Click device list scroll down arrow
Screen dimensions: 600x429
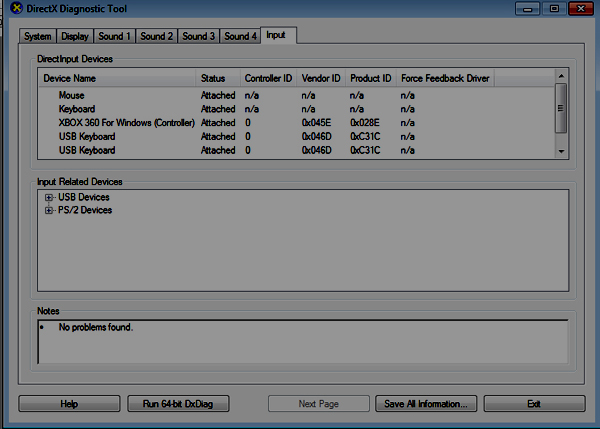click(x=561, y=151)
